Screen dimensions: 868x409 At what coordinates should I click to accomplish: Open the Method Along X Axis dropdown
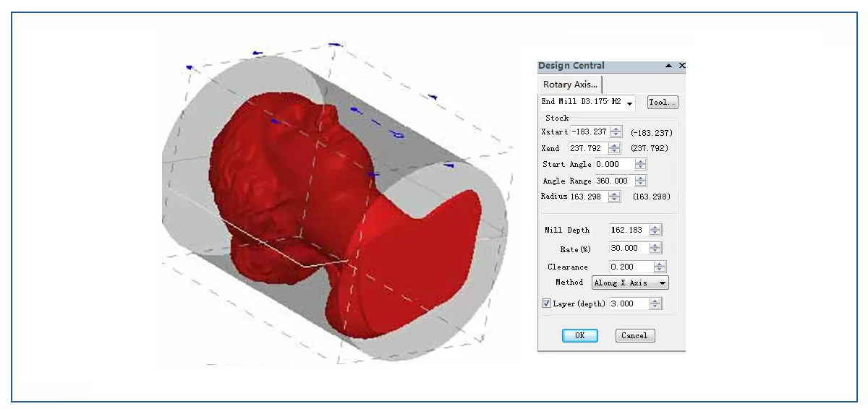tap(629, 283)
